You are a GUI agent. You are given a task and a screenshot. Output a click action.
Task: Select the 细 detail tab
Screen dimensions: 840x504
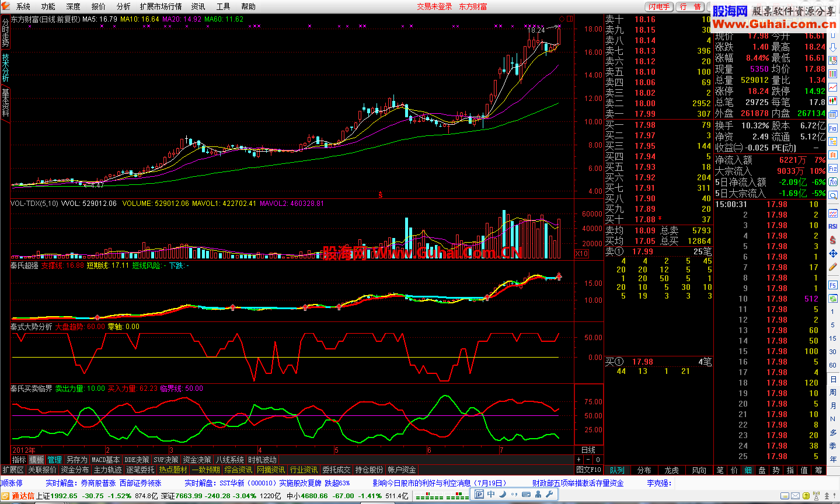(748, 470)
